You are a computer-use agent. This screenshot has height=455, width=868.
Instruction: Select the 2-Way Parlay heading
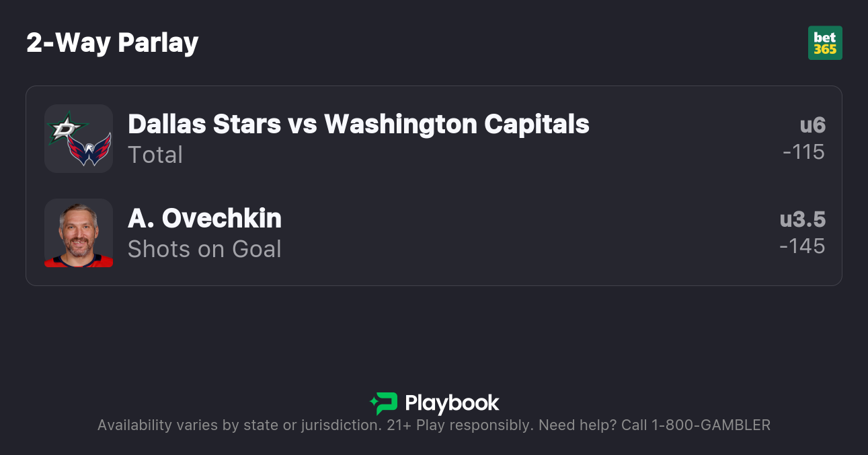(x=112, y=43)
